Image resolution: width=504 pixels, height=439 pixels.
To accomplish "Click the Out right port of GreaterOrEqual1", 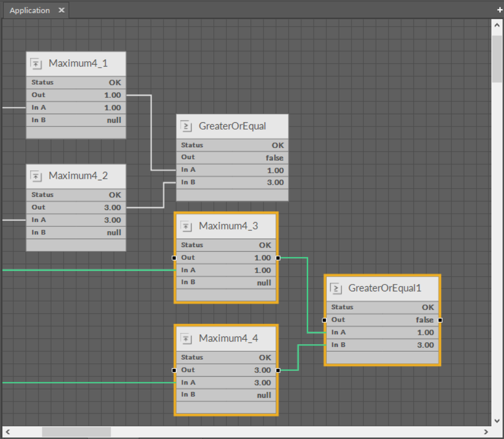I will tap(440, 320).
